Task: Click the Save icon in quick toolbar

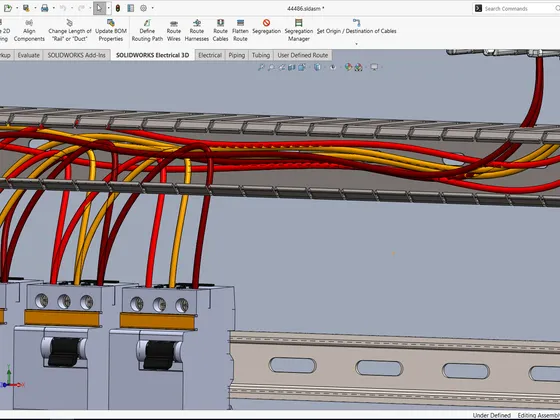Action: [26, 8]
